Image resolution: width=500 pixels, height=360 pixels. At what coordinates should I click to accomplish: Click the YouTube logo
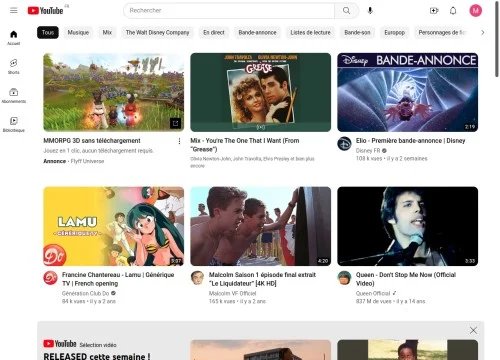click(x=45, y=11)
